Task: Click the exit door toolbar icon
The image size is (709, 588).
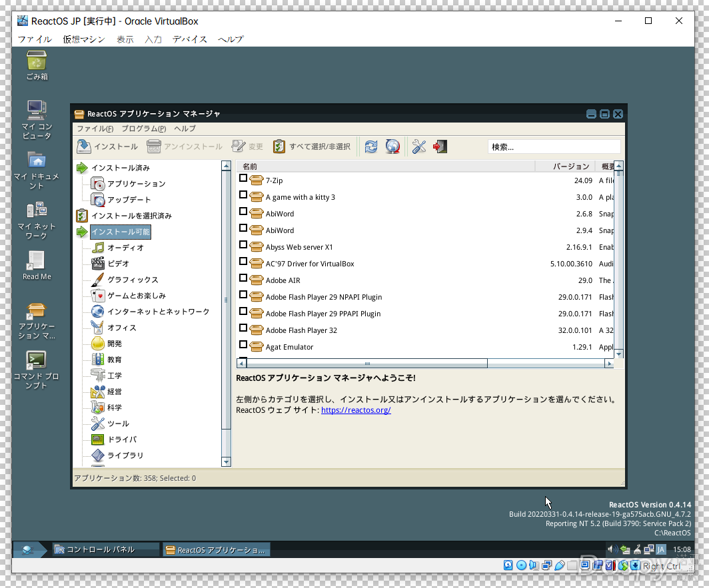Action: pos(440,147)
